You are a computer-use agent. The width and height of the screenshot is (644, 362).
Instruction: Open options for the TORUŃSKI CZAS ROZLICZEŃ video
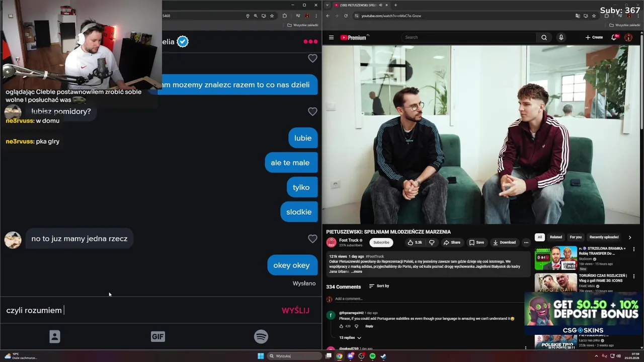pos(634,277)
